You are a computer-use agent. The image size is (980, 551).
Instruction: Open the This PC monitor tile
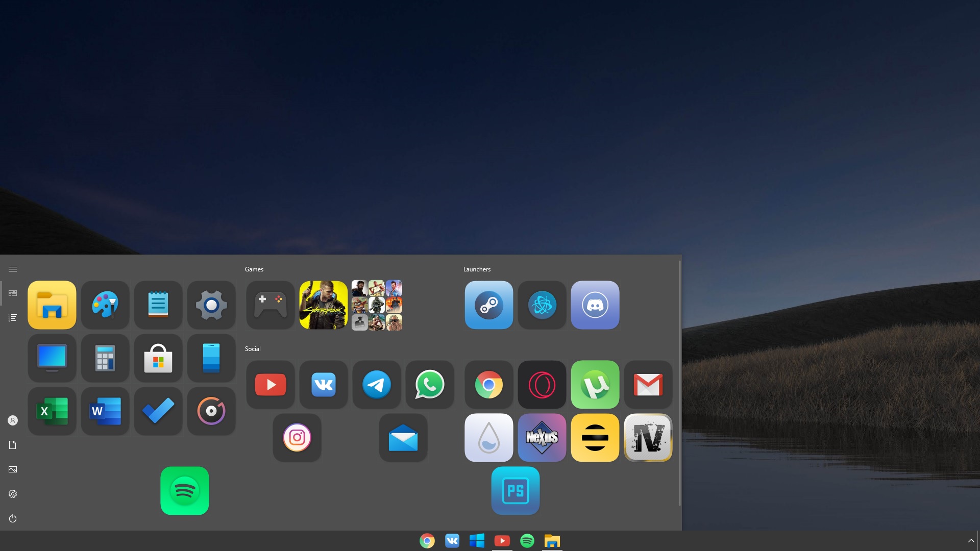pos(52,358)
